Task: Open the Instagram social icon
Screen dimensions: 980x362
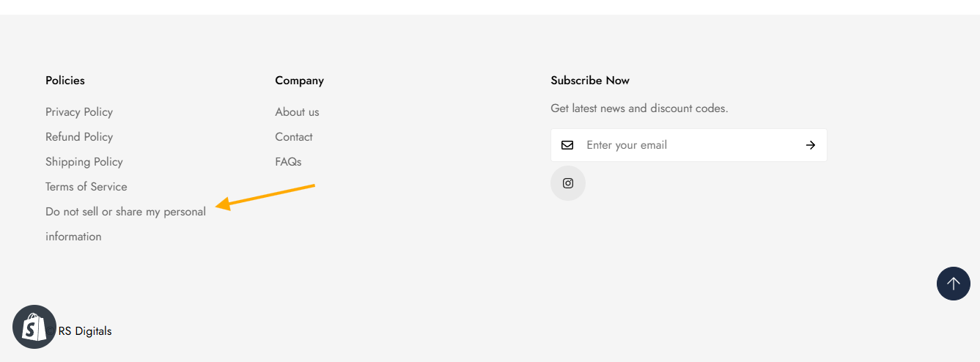Action: point(568,183)
